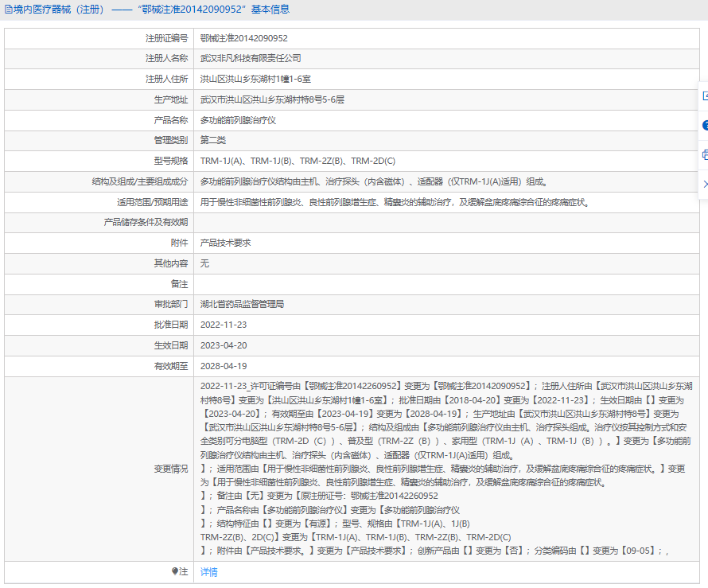The image size is (708, 588).
Task: Click the 变更情况 change history paragraph
Action: [446, 469]
